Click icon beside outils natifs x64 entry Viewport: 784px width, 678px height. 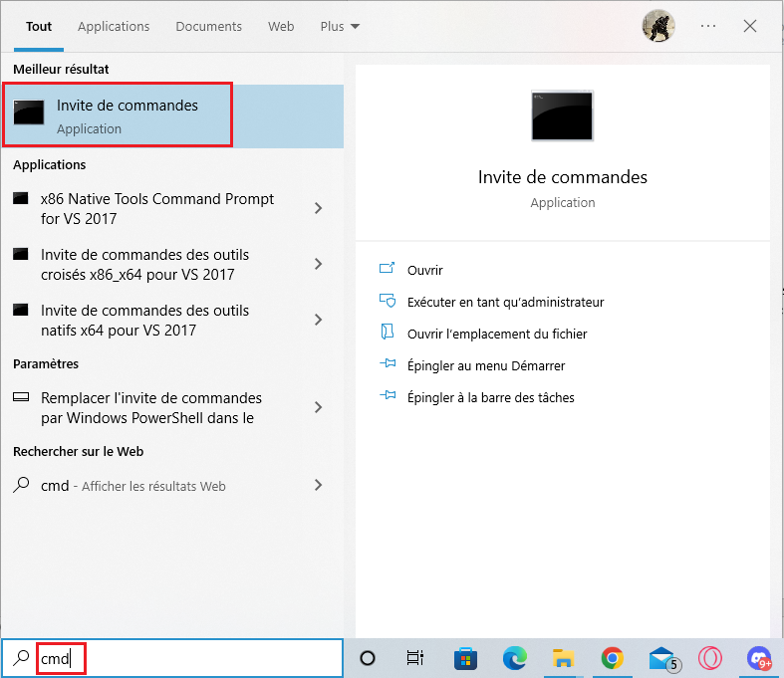click(21, 311)
